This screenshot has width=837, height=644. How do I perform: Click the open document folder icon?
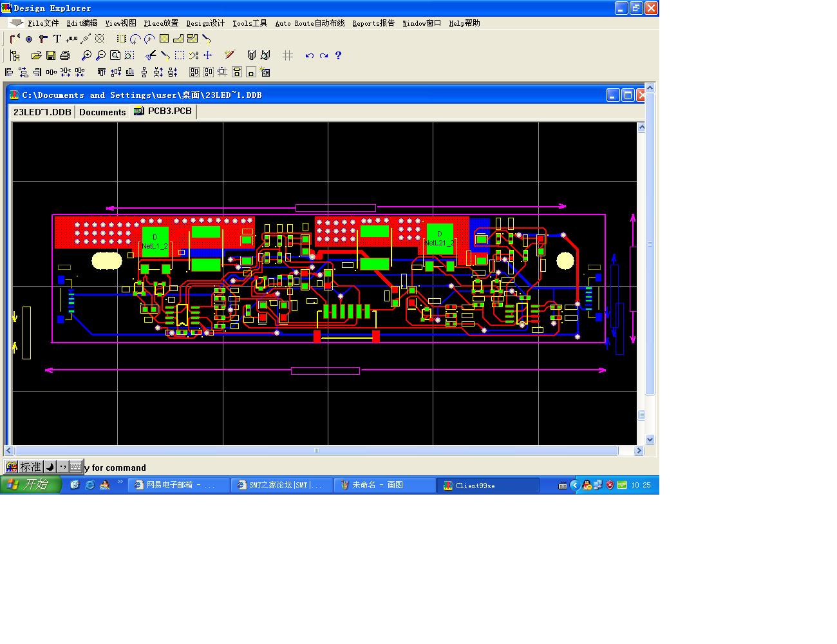(x=37, y=55)
